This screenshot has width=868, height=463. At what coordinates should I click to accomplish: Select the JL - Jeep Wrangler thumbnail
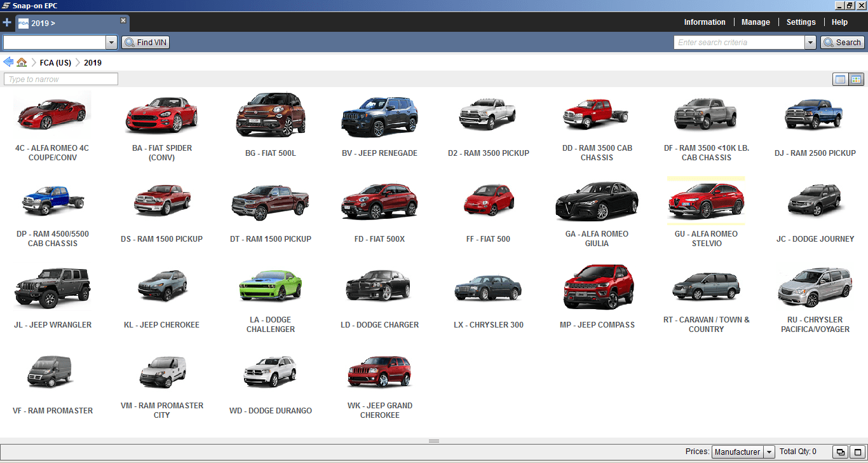tap(53, 286)
